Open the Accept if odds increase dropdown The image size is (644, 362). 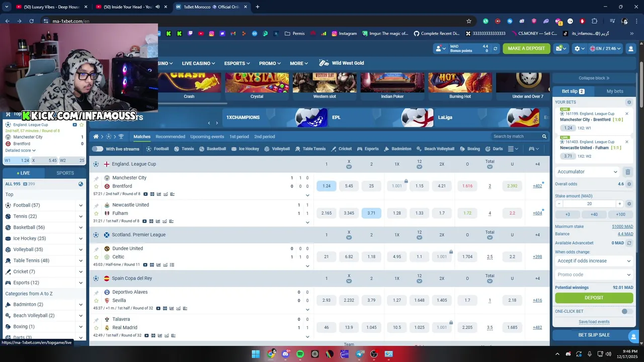(x=594, y=261)
